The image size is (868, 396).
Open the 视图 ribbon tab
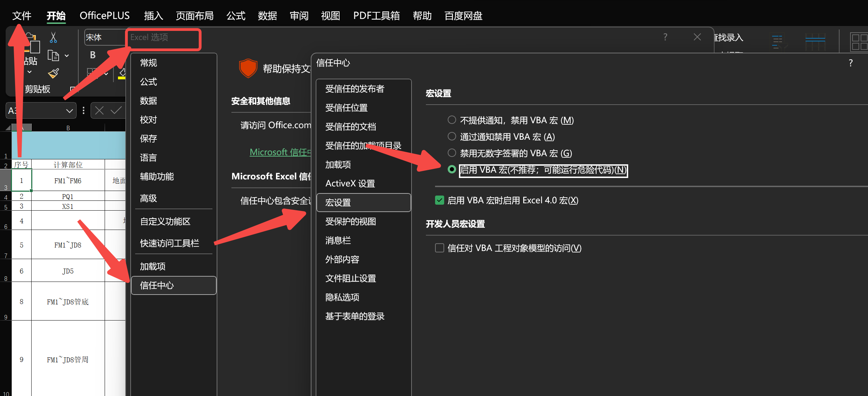click(x=330, y=16)
